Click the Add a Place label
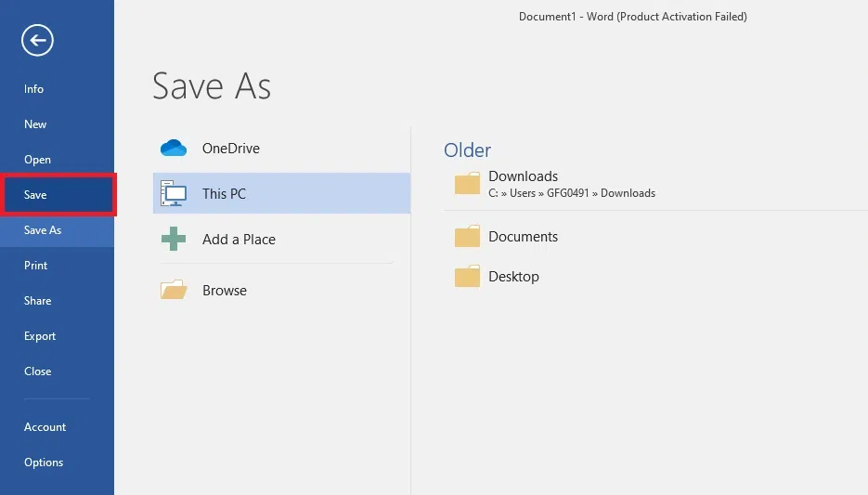The width and height of the screenshot is (868, 495). coord(239,240)
